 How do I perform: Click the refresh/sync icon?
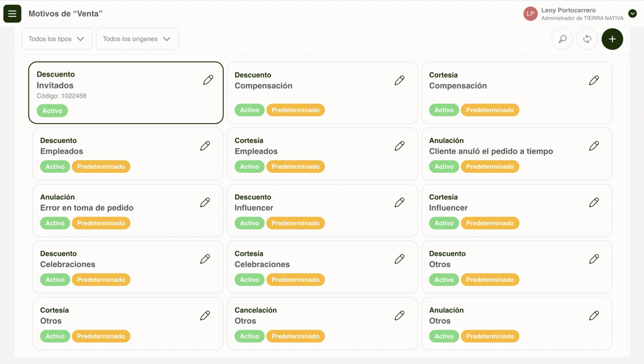(587, 39)
